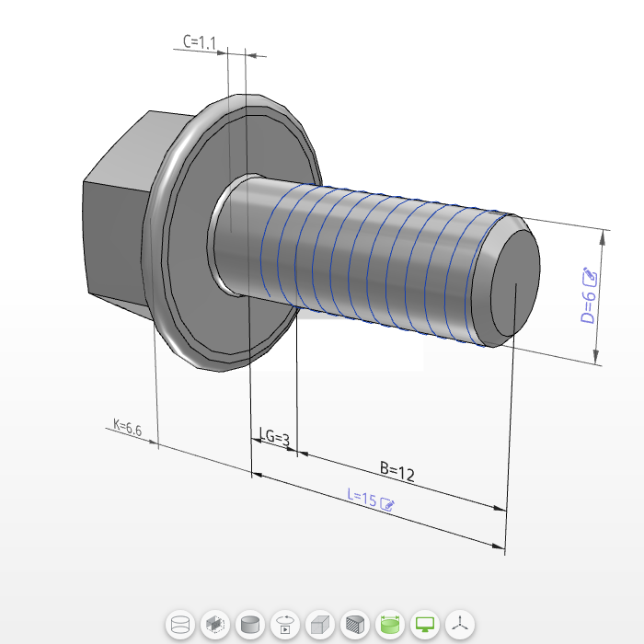This screenshot has height=644, width=644.
Task: Toggle dimensions display (green cylinder)
Action: [x=390, y=625]
